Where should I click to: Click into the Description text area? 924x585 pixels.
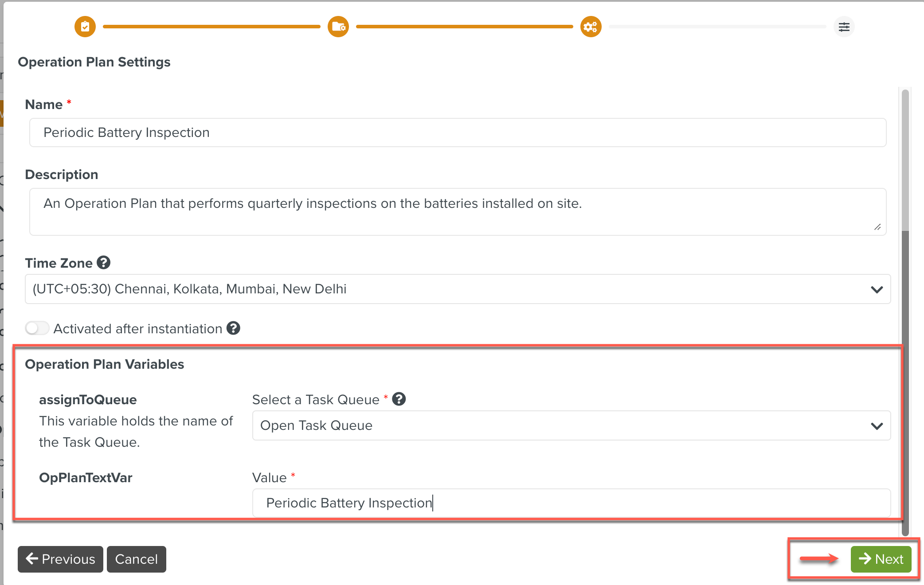point(457,211)
